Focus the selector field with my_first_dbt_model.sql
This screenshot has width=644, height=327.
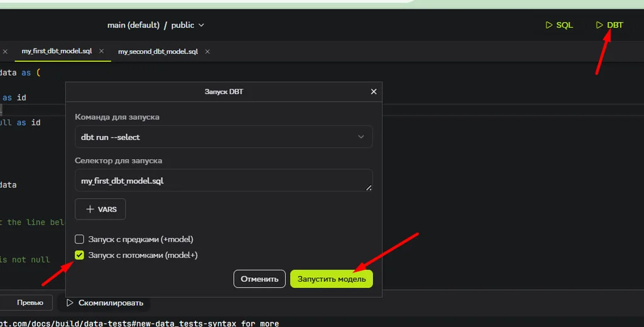(224, 180)
